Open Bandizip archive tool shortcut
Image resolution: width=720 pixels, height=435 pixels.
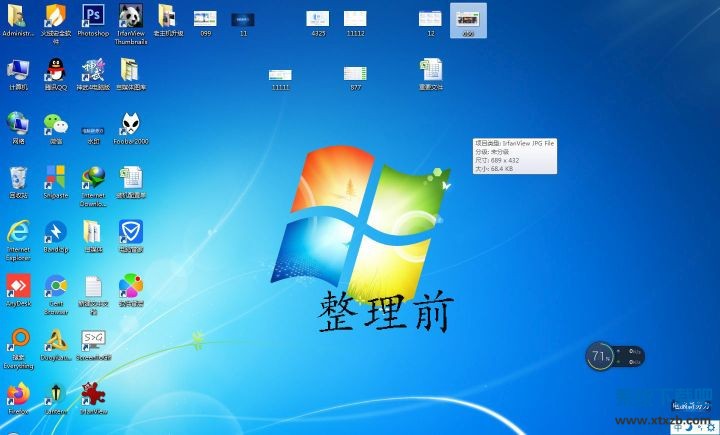[x=55, y=232]
